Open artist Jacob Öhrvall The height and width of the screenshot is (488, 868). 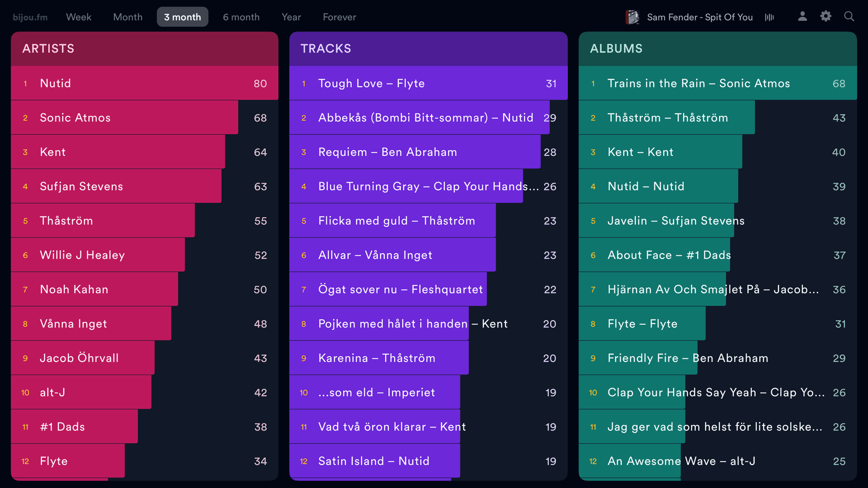point(145,358)
